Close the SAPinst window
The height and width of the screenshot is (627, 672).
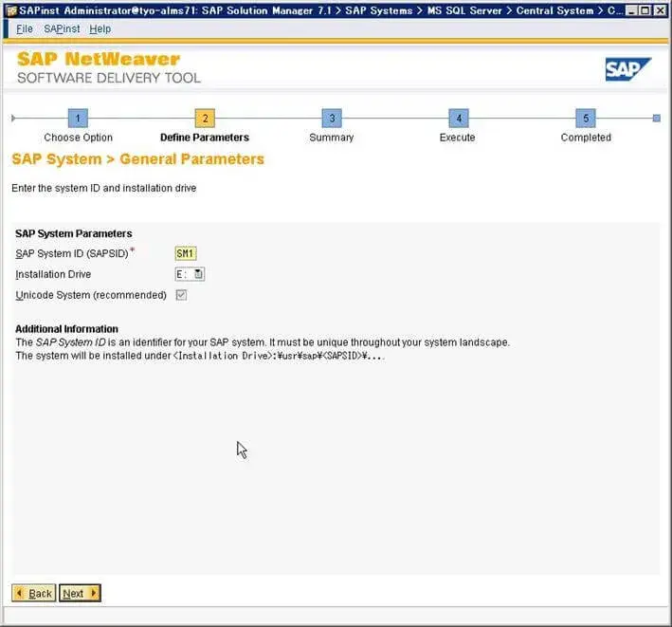(660, 10)
